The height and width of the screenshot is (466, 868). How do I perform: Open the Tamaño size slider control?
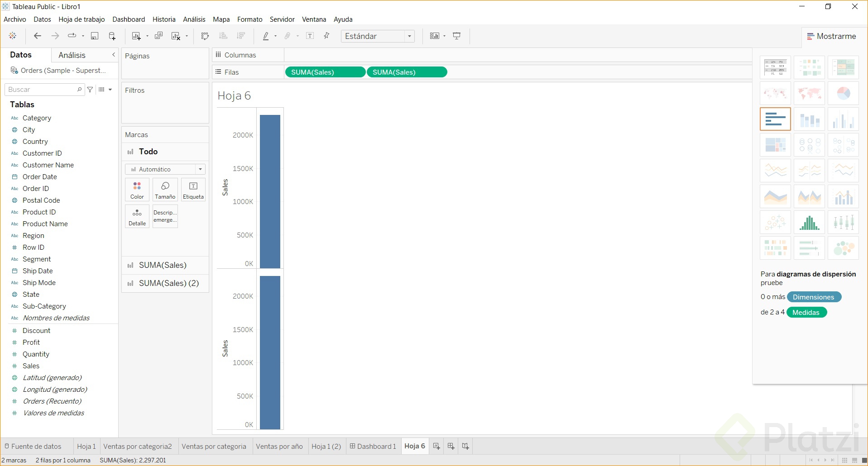pos(165,190)
